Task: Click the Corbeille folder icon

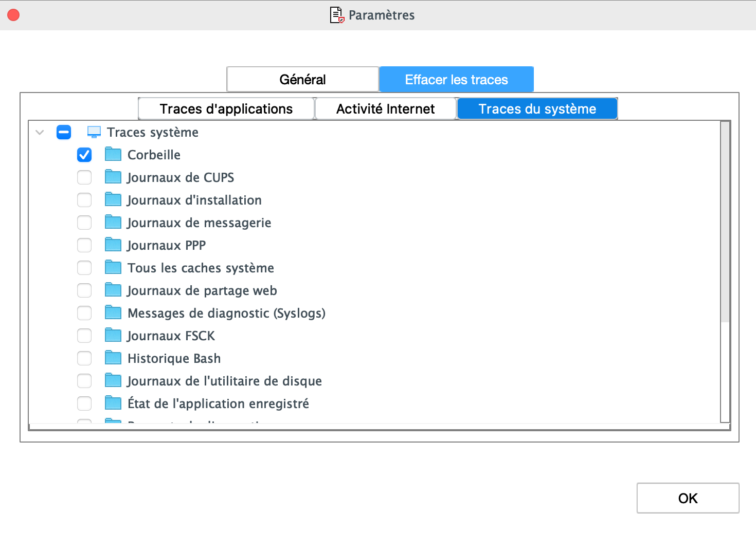Action: point(113,154)
